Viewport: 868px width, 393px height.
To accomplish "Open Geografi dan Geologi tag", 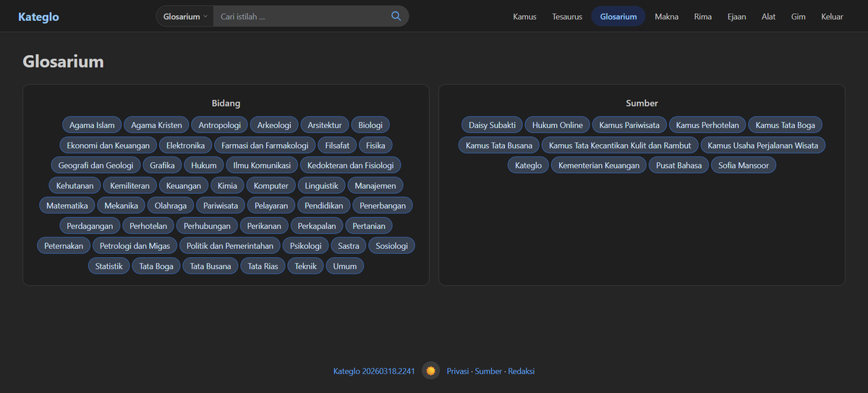I will tap(95, 165).
